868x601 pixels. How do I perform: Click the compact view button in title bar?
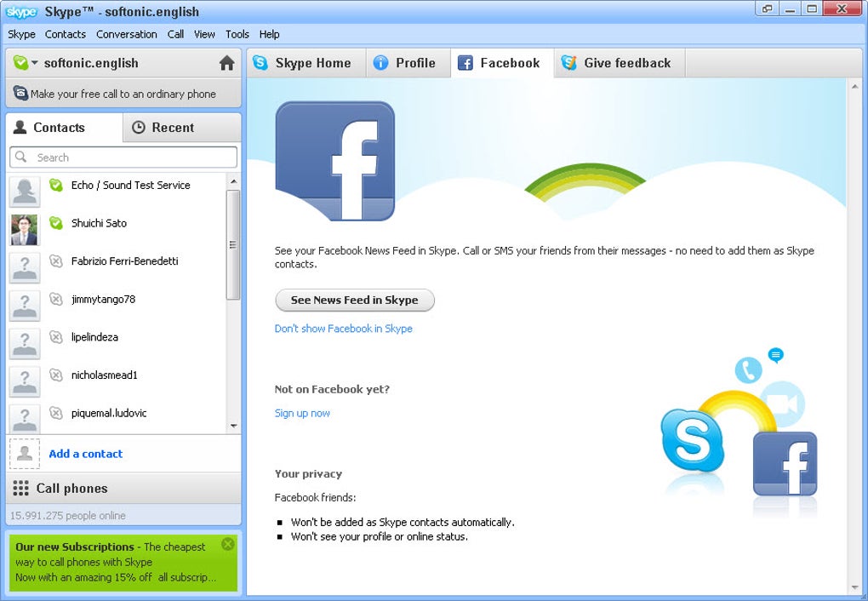click(x=767, y=9)
